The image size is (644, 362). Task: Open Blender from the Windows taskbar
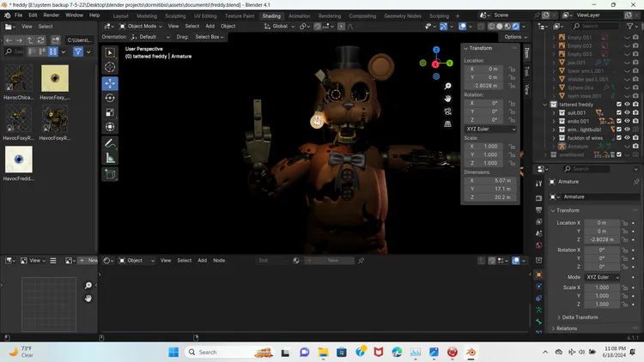[471, 353]
